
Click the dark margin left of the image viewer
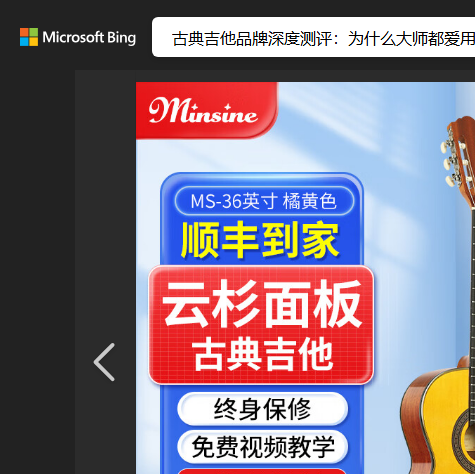(x=37, y=267)
